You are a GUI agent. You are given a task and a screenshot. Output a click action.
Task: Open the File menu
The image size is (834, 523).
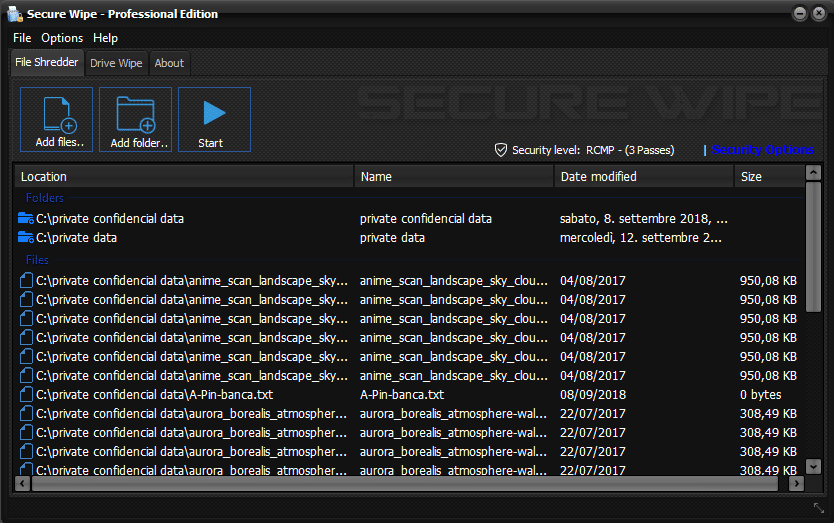(22, 38)
